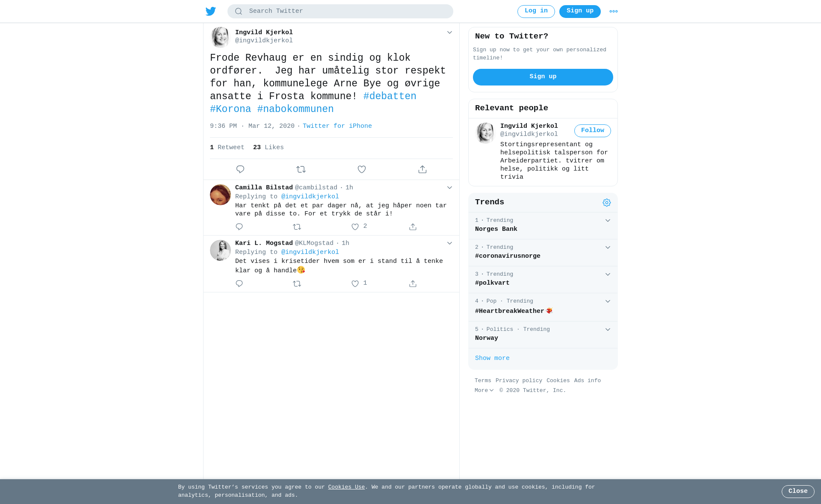821x504 pixels.
Task: Share the main tweet via share icon
Action: [x=422, y=169]
